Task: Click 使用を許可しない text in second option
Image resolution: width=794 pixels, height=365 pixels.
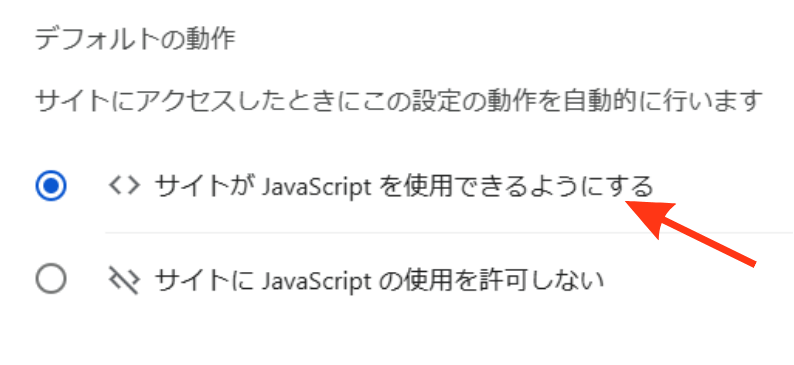Action: (503, 279)
